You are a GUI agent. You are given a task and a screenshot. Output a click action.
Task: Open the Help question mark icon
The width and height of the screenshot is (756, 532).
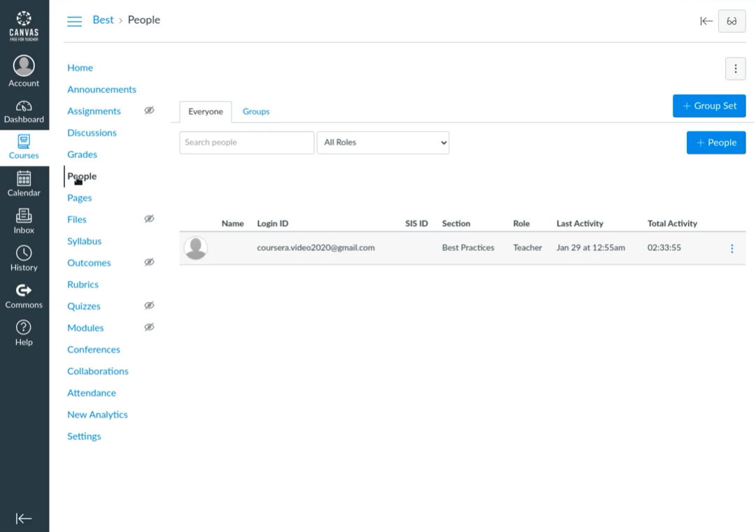24,327
